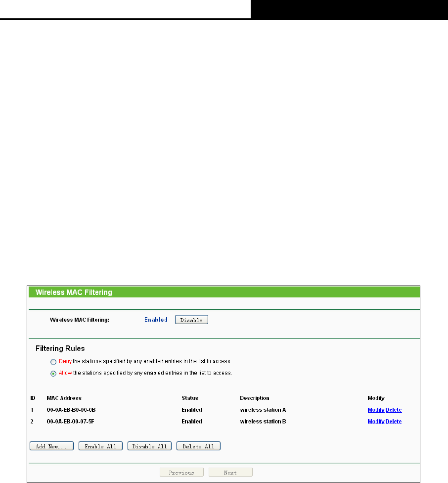The image size is (448, 483).
Task: Go to the Previous page of entries
Action: tap(181, 472)
